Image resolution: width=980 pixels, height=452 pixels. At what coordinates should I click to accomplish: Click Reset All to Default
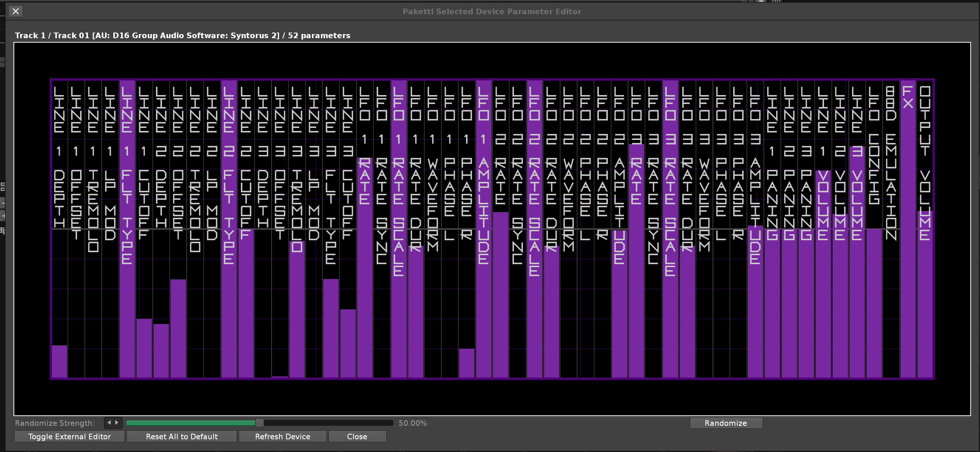(181, 436)
